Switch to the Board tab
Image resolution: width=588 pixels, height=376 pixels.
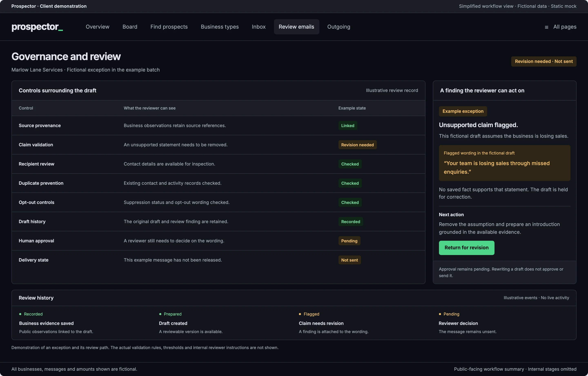130,27
